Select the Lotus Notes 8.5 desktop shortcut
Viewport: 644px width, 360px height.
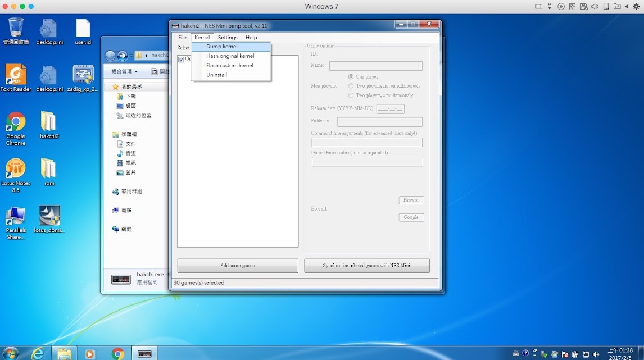coord(16,175)
